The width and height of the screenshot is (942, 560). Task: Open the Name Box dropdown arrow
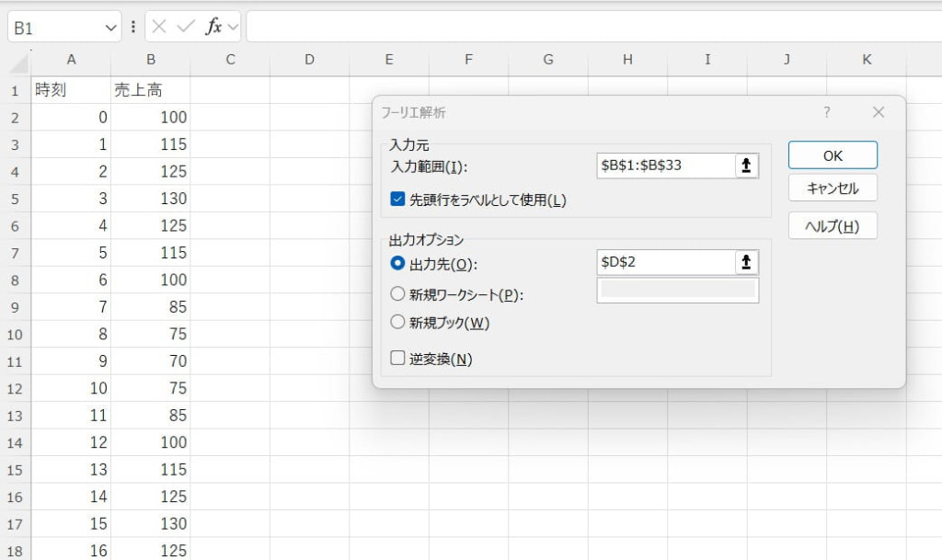111,28
